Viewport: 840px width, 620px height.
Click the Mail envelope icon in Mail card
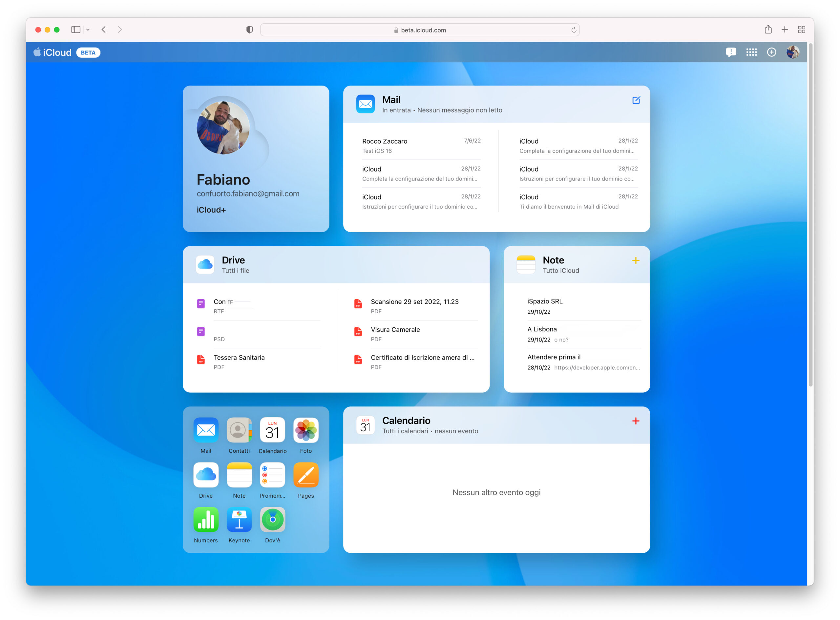(x=365, y=104)
